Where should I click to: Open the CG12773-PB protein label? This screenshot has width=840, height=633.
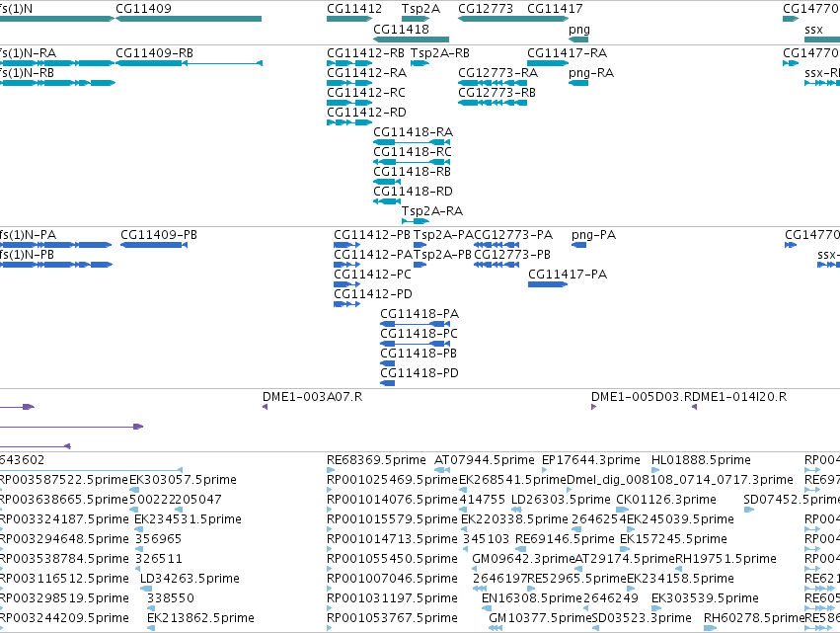click(x=512, y=255)
